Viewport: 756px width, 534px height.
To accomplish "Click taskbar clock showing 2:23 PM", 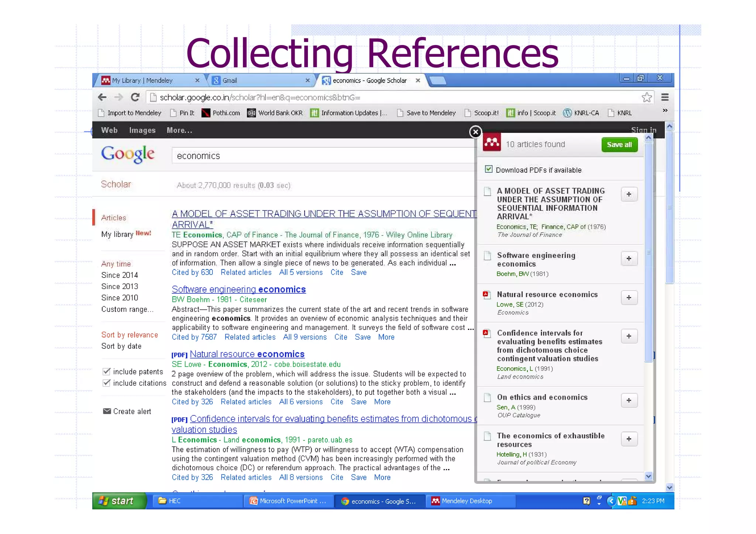I will (x=653, y=501).
